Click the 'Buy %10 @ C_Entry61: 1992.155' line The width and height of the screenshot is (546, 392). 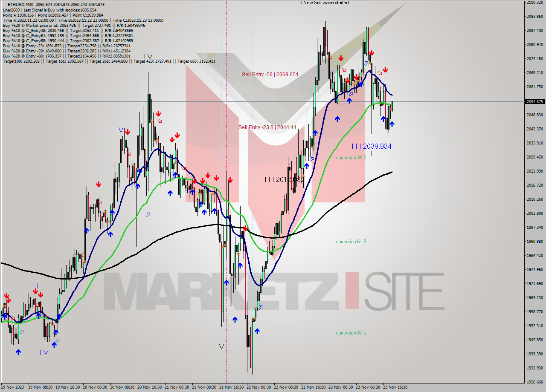pyautogui.click(x=68, y=35)
